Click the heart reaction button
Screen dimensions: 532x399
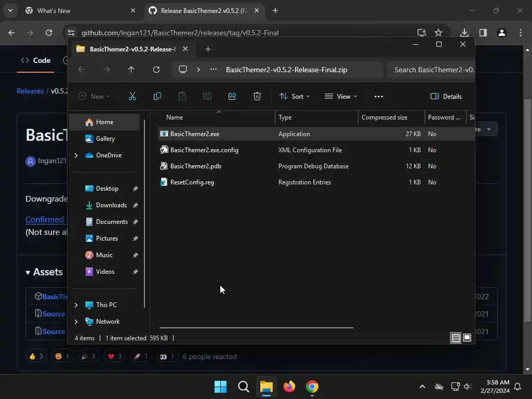coord(115,356)
